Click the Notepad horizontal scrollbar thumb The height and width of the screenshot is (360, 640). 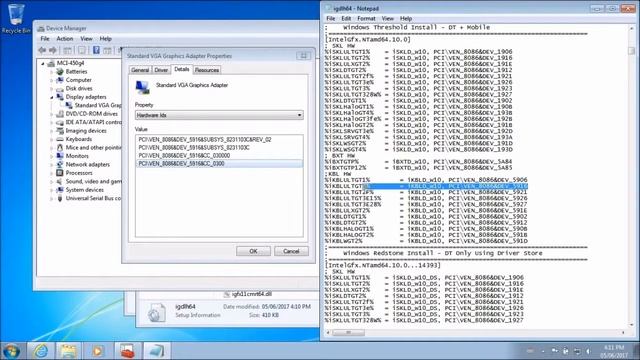pyautogui.click(x=348, y=333)
